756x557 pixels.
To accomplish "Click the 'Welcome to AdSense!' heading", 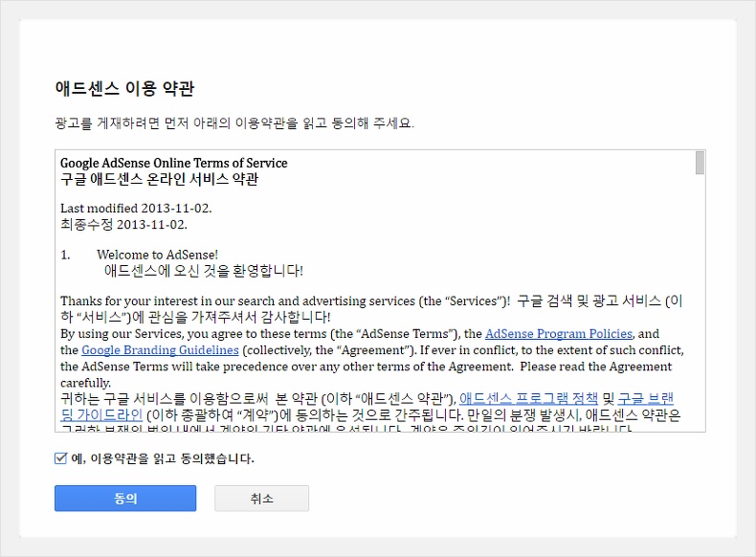I will (x=157, y=255).
